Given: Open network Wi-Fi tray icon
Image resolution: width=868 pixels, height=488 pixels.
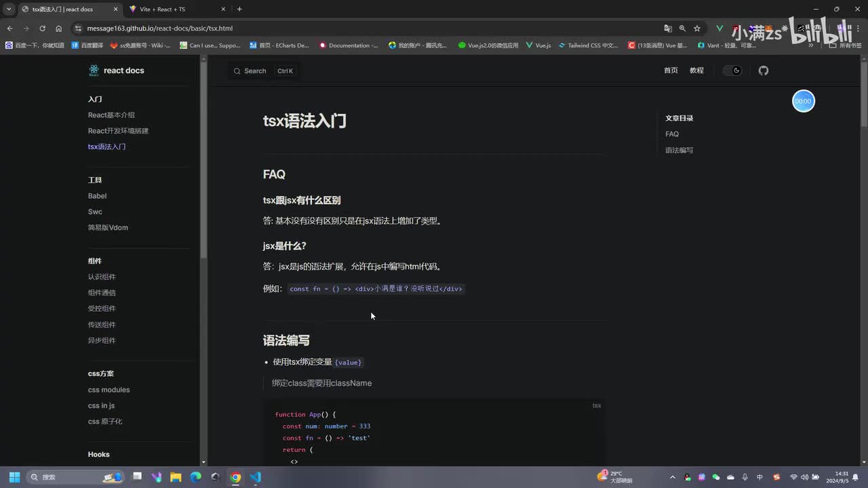Looking at the screenshot, I should (793, 477).
